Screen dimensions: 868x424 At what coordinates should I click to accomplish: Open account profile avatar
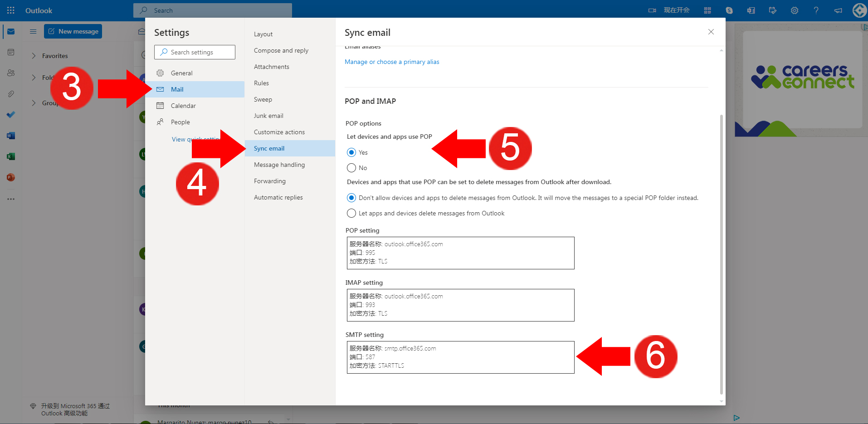tap(860, 10)
